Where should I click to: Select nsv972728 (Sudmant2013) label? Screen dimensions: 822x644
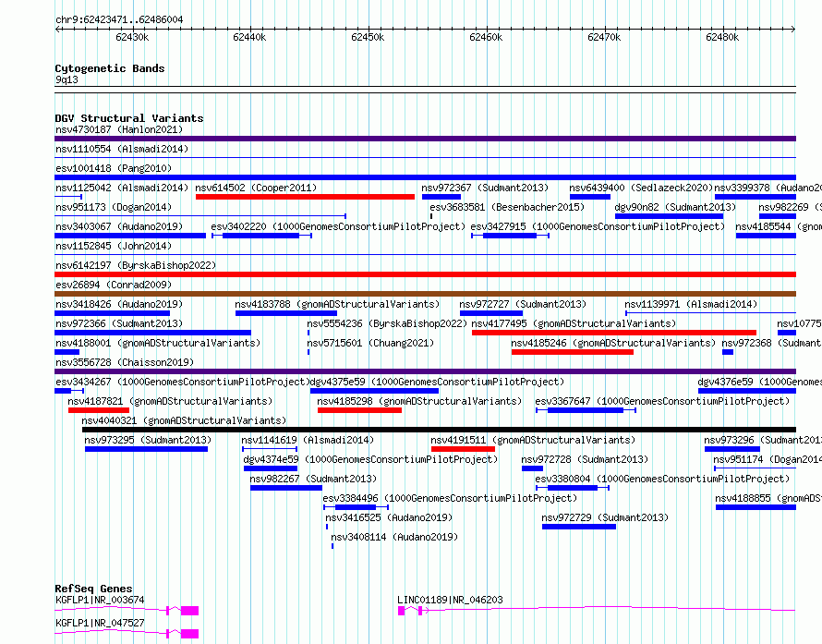click(x=585, y=459)
